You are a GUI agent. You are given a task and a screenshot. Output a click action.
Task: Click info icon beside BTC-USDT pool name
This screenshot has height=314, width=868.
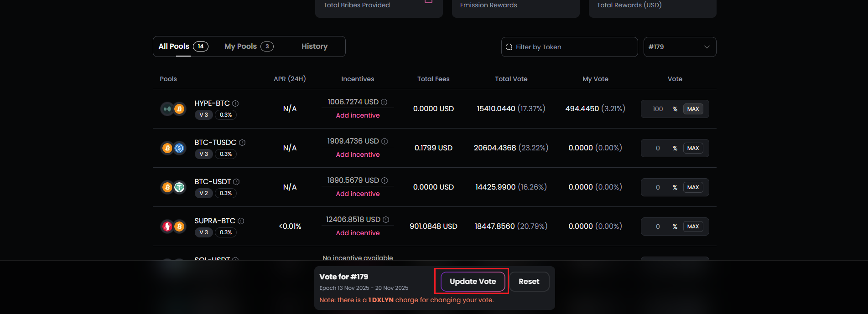[x=236, y=182]
